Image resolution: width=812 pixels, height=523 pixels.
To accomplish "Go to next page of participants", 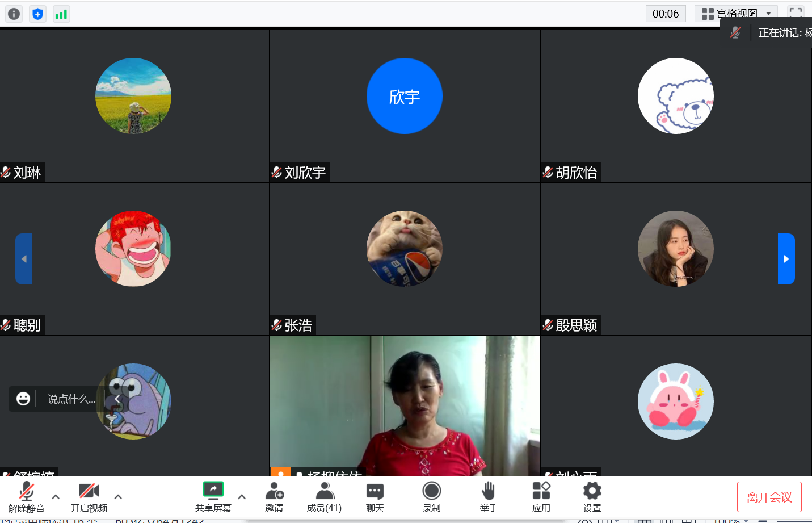I will tap(786, 259).
